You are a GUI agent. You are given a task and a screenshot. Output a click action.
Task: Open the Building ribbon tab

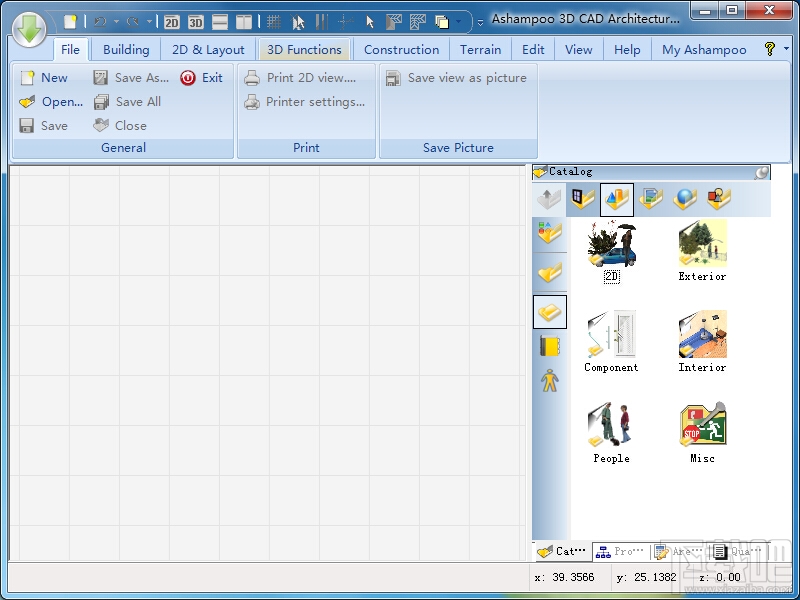pos(126,49)
